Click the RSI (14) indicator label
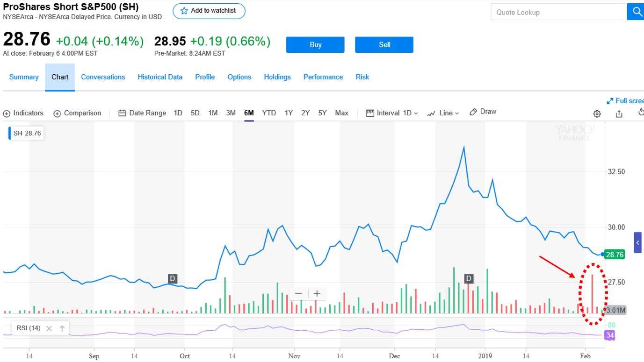Image resolution: width=644 pixels, height=362 pixels. point(29,328)
